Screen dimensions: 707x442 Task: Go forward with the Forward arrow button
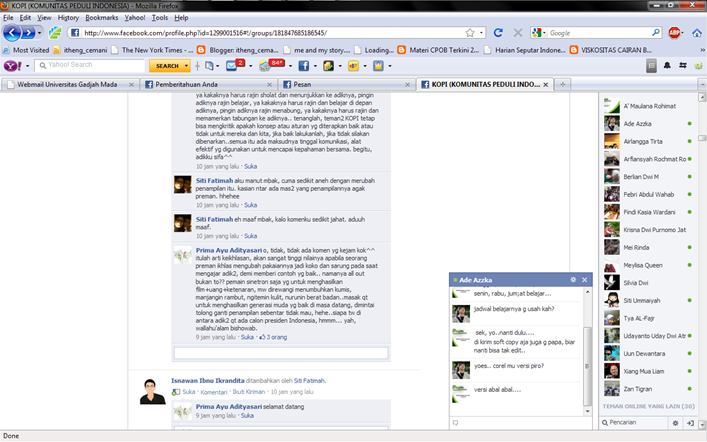pyautogui.click(x=28, y=33)
